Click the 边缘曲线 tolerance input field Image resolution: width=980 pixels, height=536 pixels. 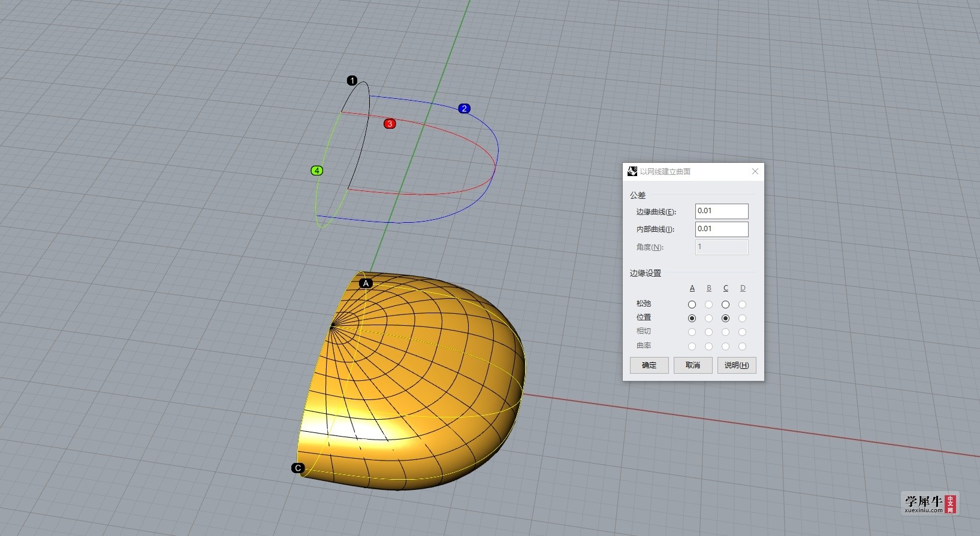(x=722, y=211)
